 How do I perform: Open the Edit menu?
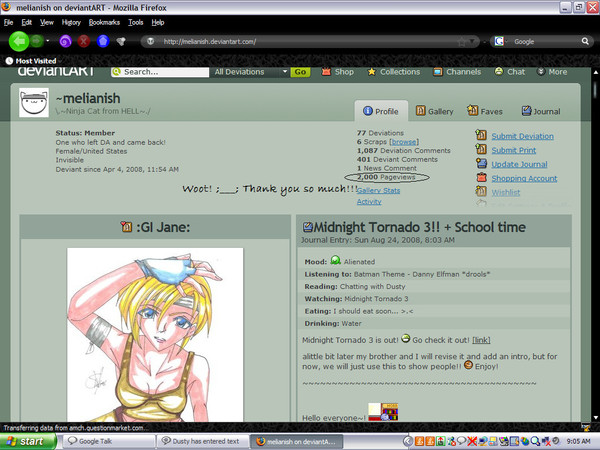click(26, 23)
